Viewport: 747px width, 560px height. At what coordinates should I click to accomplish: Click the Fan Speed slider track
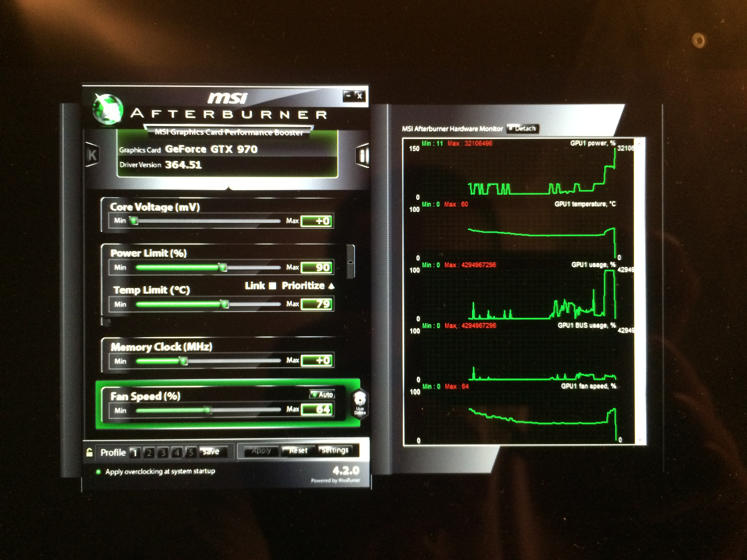click(x=208, y=410)
